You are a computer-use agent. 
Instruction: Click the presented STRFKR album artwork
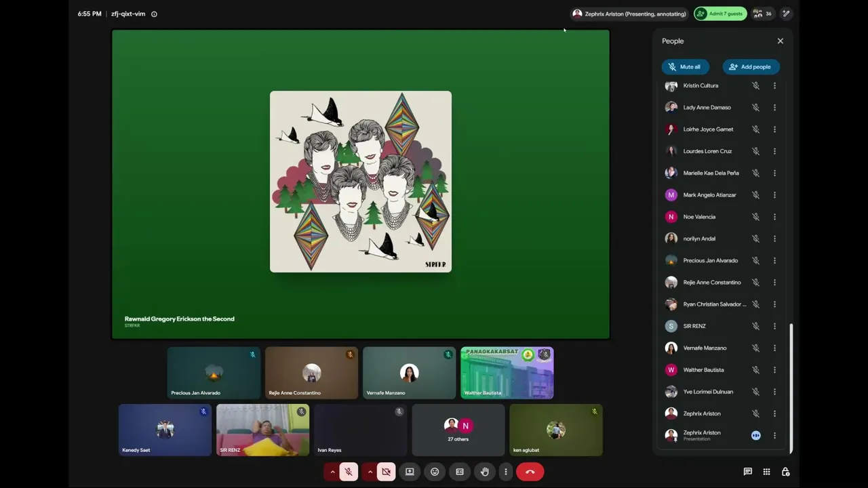pyautogui.click(x=361, y=182)
